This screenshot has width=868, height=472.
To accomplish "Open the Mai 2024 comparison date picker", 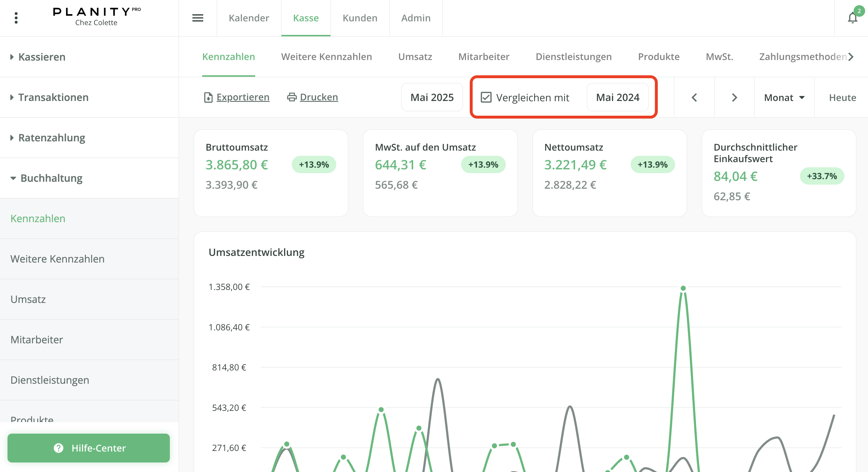I will click(618, 98).
